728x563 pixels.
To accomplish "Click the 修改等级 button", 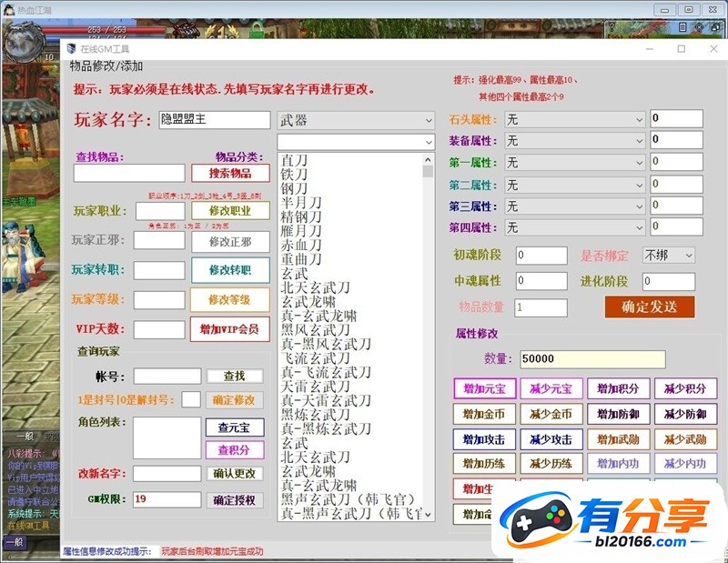I will tap(230, 299).
